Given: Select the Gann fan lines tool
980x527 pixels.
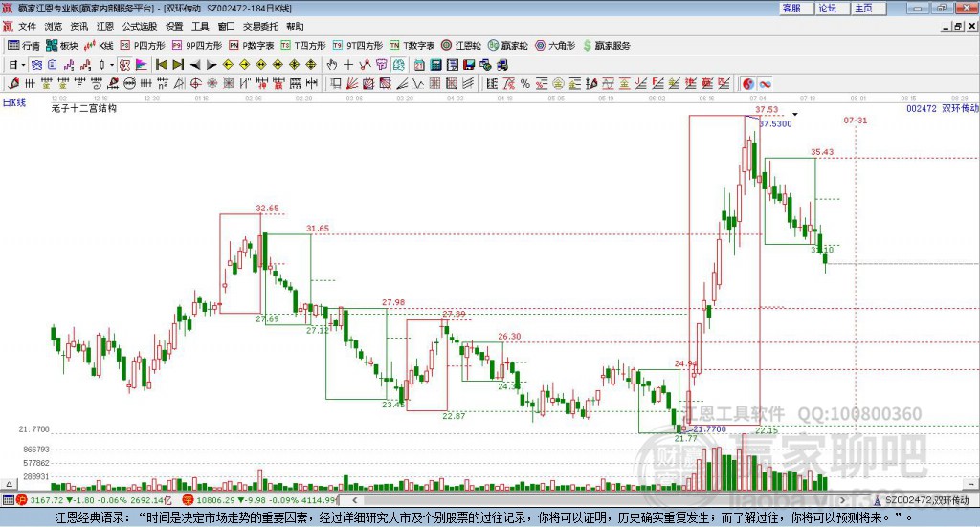Looking at the screenshot, I should (352, 83).
